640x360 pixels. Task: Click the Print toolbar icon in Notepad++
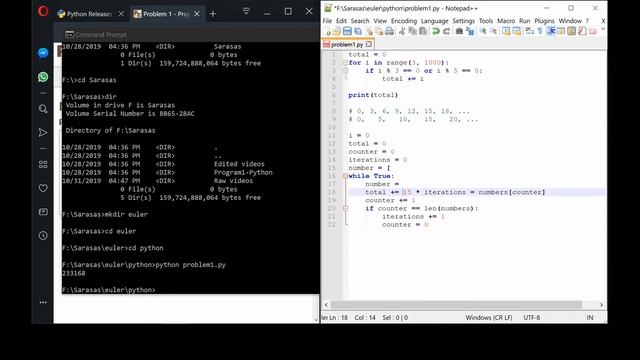[x=389, y=31]
